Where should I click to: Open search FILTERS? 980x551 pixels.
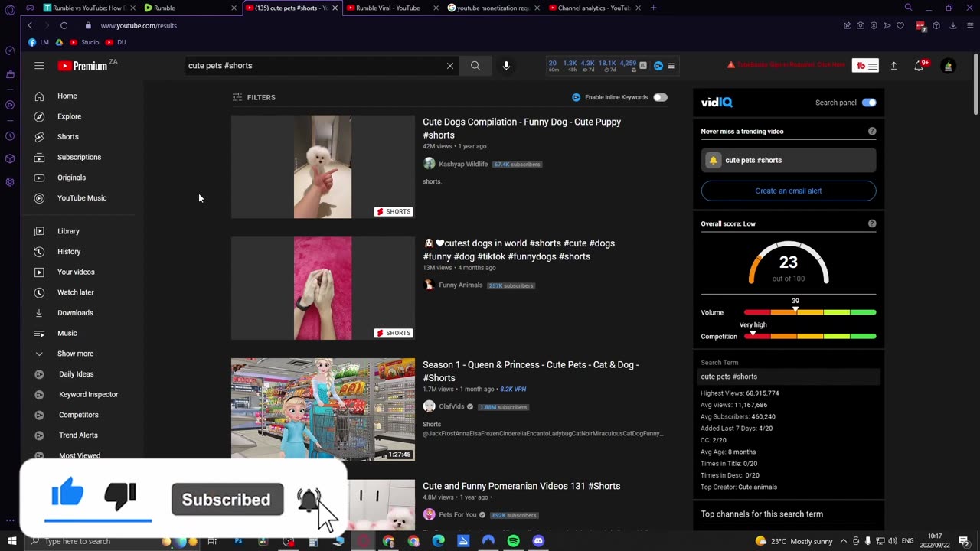coord(253,98)
